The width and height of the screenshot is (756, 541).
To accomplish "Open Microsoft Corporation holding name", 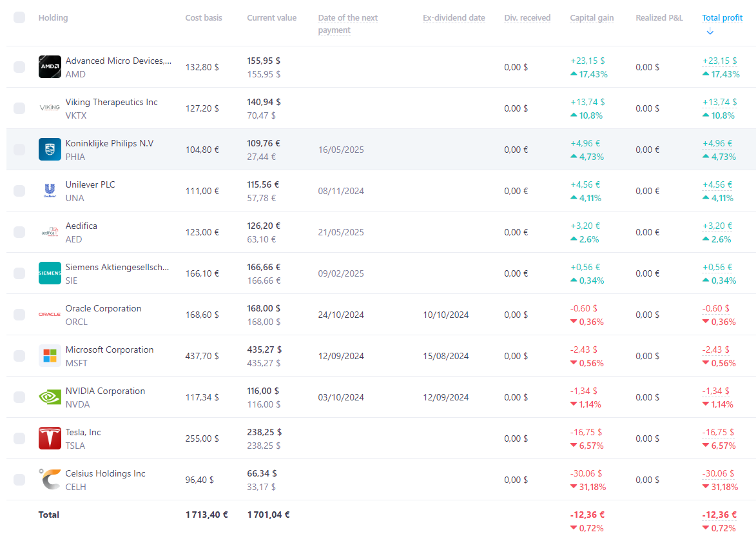I will [110, 349].
